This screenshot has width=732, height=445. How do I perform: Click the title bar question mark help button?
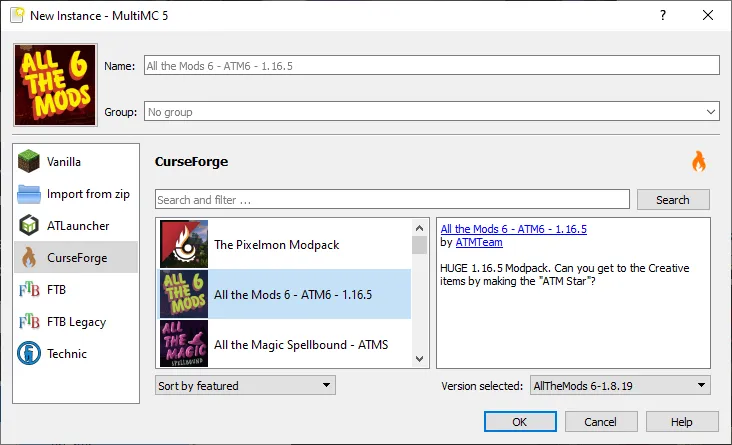tap(663, 15)
